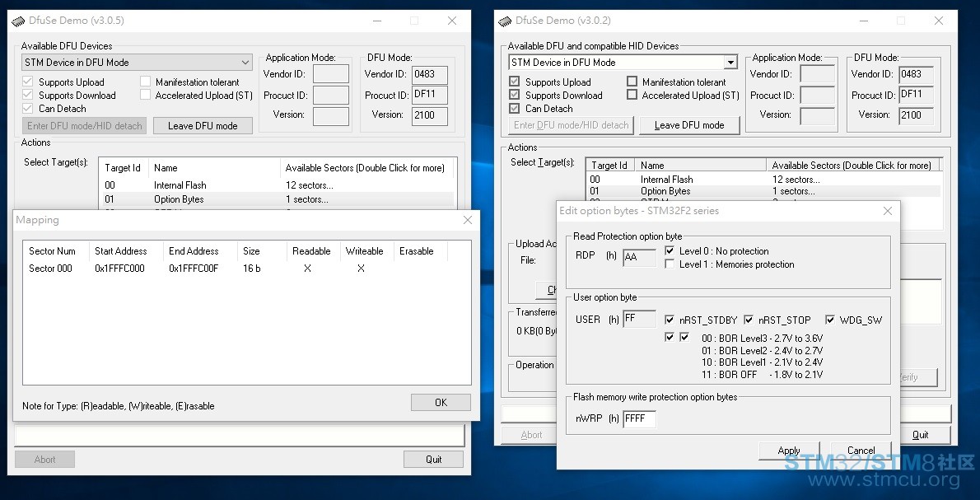The image size is (980, 500).
Task: Close the Edit option bytes dialog
Action: point(888,211)
